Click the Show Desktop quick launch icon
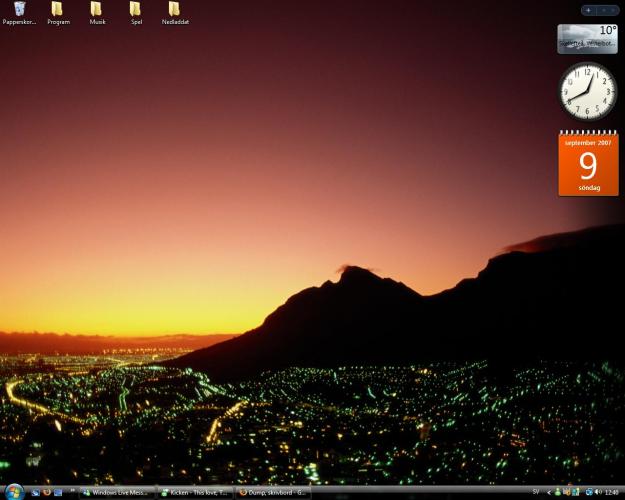The width and height of the screenshot is (625, 500). (x=35, y=492)
